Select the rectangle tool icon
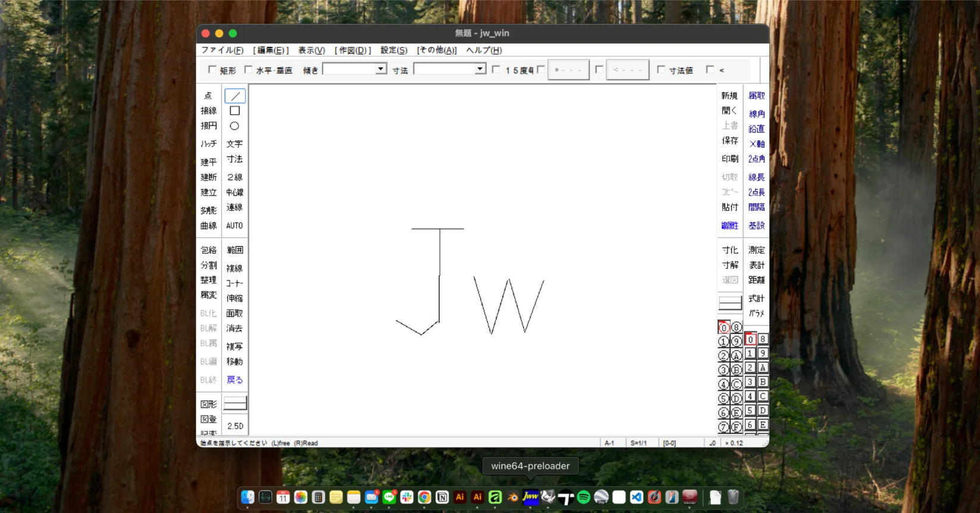Screen dimensions: 980x513 click(x=235, y=111)
